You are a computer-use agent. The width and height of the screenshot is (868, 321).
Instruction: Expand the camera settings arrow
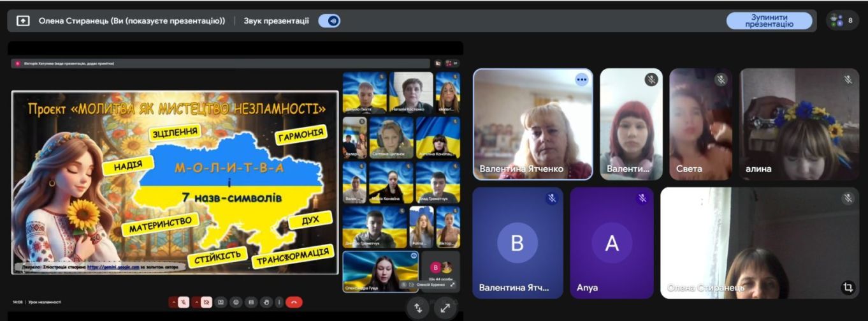coord(196,302)
